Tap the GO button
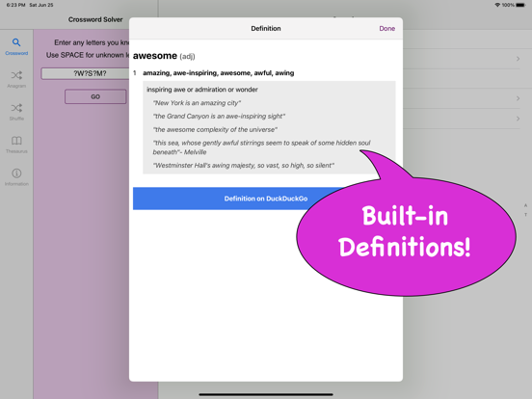Screen dimensions: 532x399 [x=95, y=96]
